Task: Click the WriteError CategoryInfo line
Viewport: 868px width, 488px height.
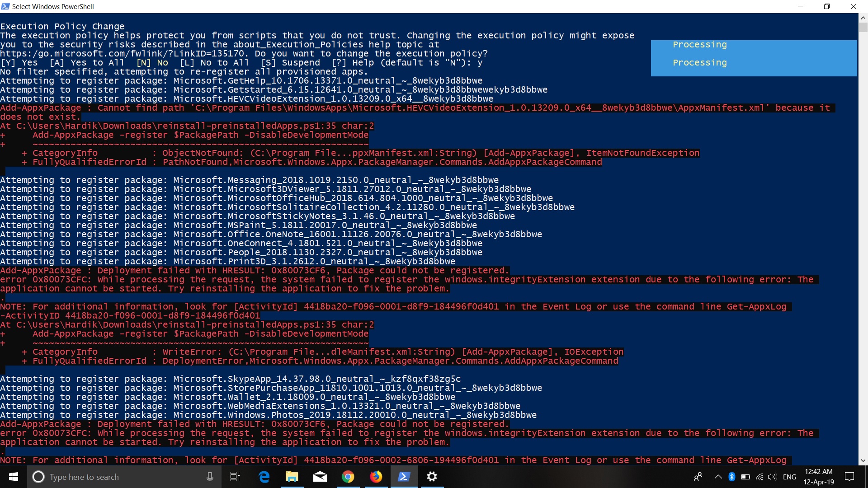Action: tap(323, 352)
